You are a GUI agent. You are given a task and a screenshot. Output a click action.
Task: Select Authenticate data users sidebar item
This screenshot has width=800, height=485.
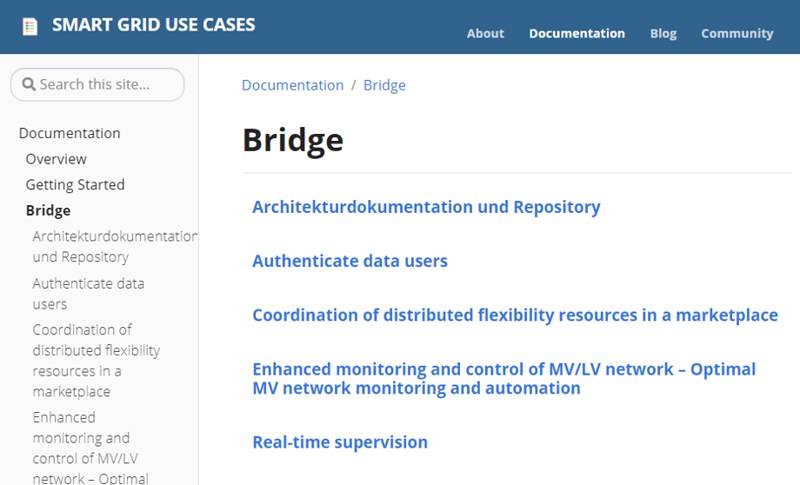point(88,294)
